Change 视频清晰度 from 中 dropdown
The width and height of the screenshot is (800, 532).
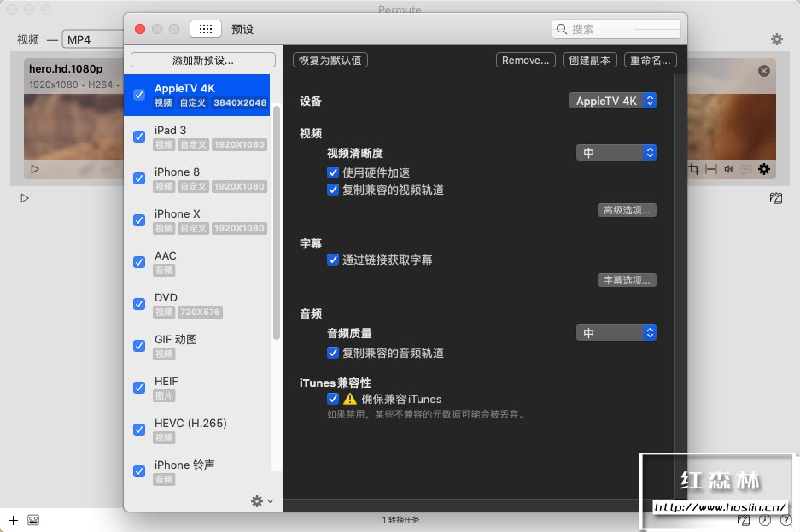pos(616,151)
